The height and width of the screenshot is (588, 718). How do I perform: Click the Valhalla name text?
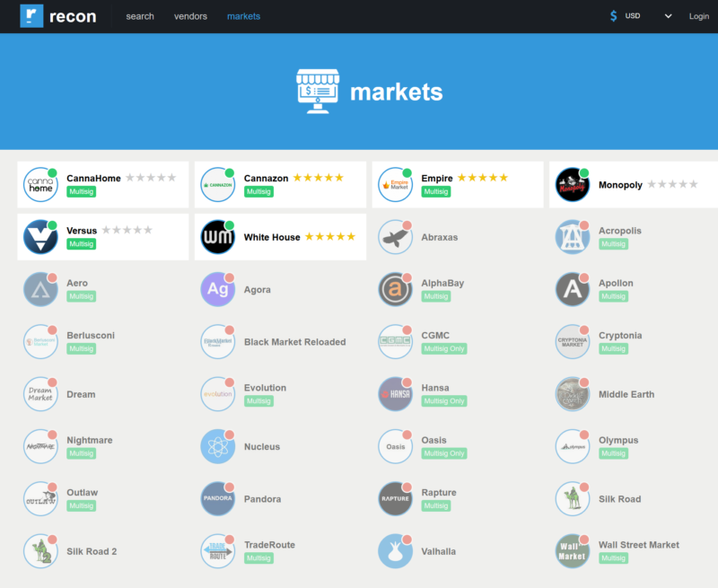click(x=439, y=551)
